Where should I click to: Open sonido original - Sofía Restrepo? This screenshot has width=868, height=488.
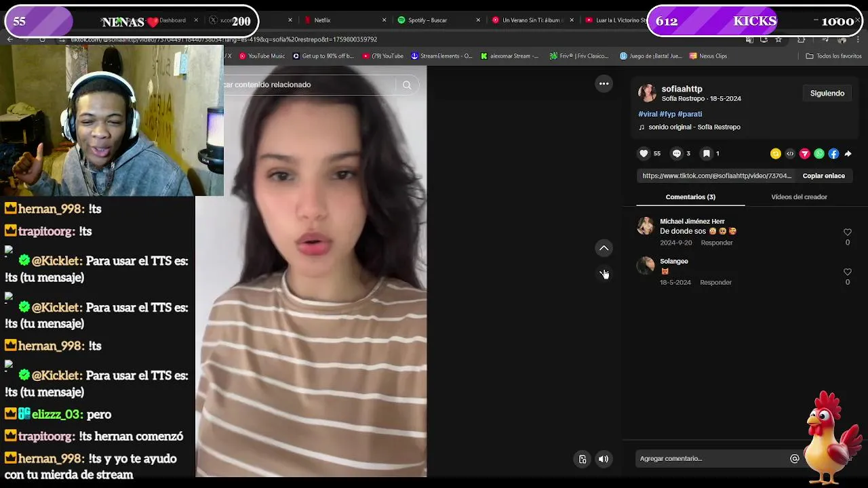694,127
